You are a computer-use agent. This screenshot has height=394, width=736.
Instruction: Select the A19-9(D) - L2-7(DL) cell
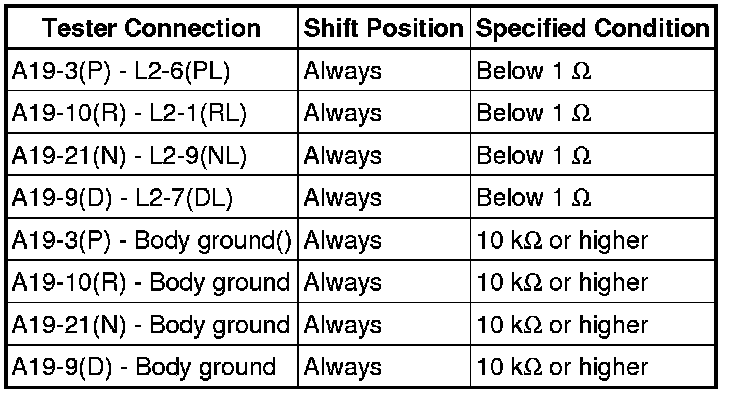pyautogui.click(x=152, y=197)
